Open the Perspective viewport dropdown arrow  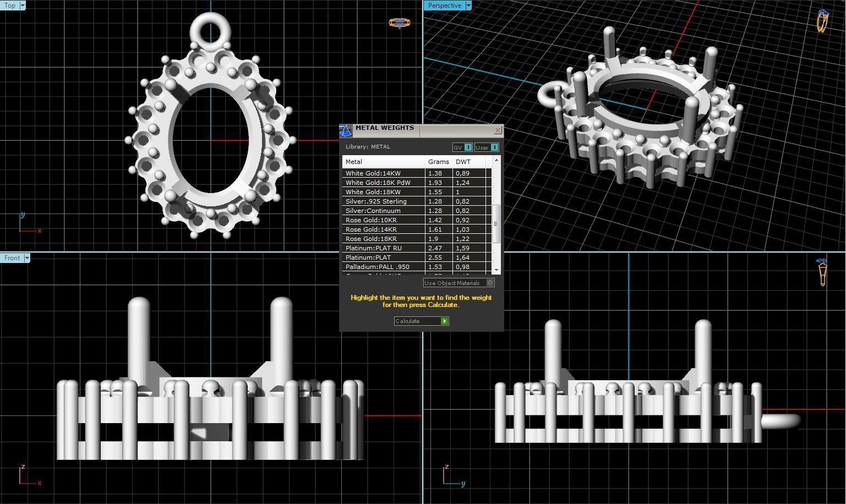pyautogui.click(x=468, y=6)
